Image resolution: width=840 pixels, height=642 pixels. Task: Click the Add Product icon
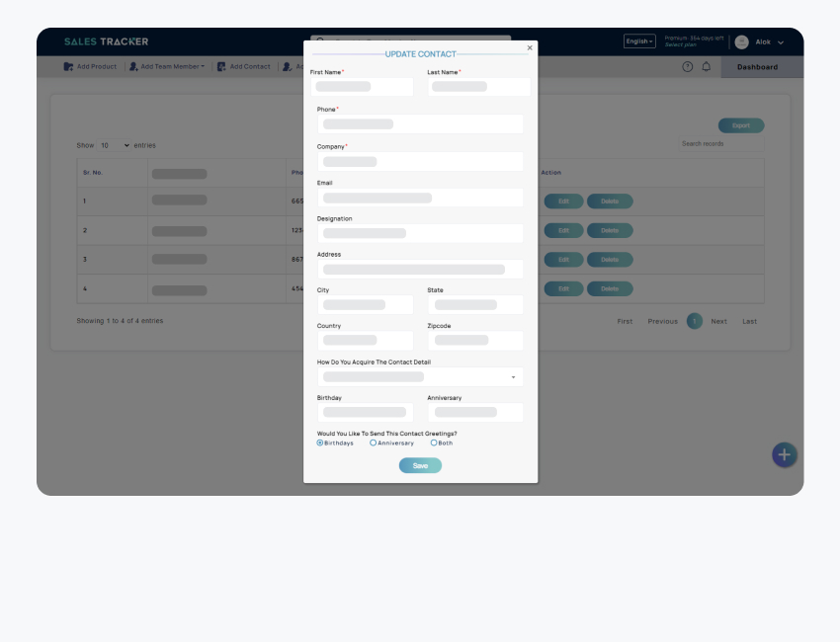(68, 67)
